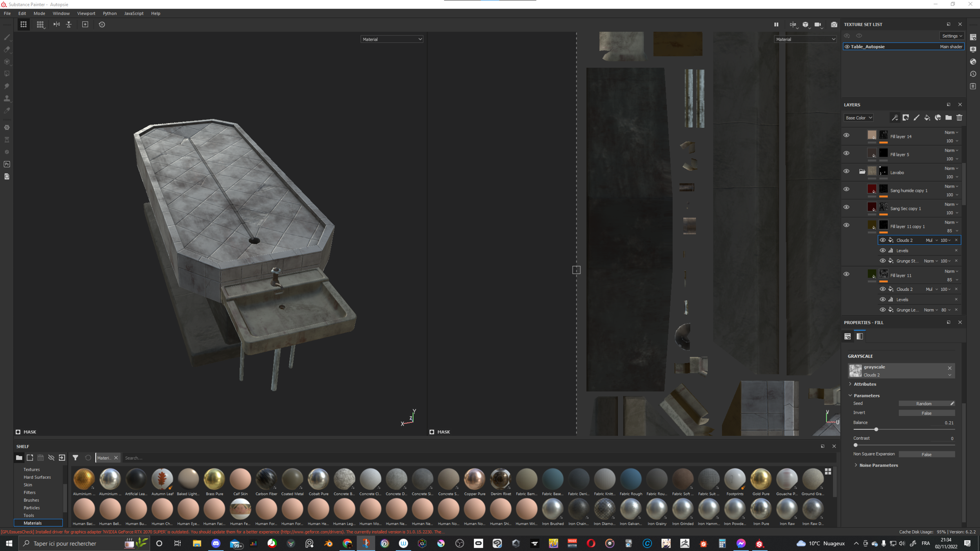Toggle visibility of Sang humide copy 1
This screenshot has height=551, width=980.
846,189
